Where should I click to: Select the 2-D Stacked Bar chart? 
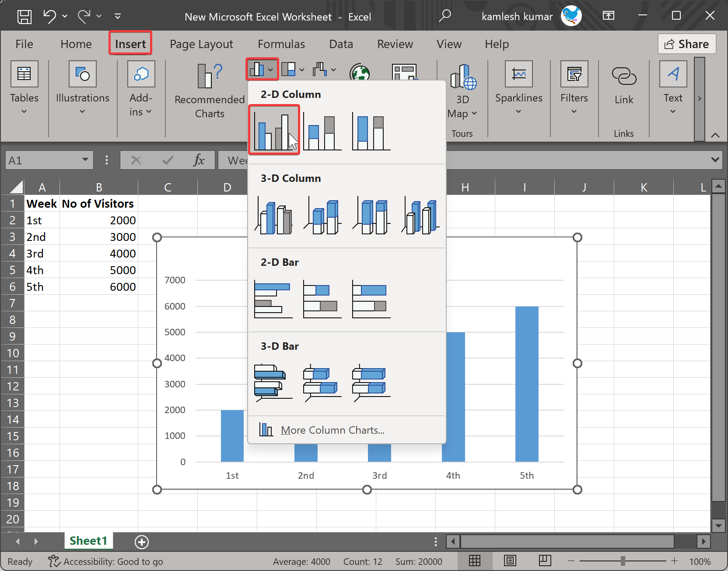(x=322, y=299)
